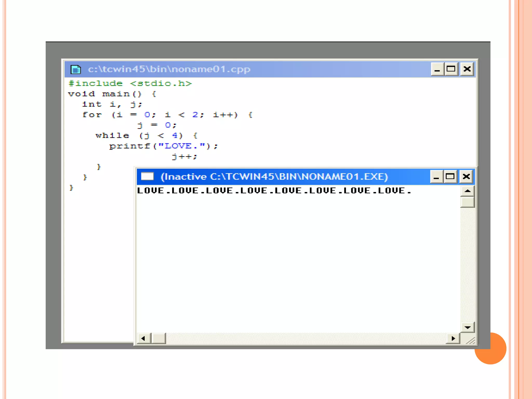Click the document icon in noname01.cpp title bar
This screenshot has width=532, height=399.
pyautogui.click(x=76, y=69)
